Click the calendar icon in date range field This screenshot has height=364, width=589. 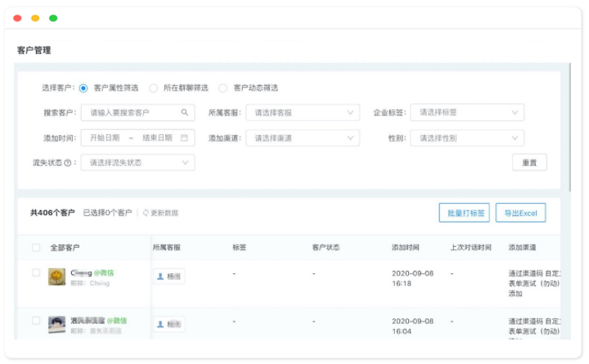point(185,137)
